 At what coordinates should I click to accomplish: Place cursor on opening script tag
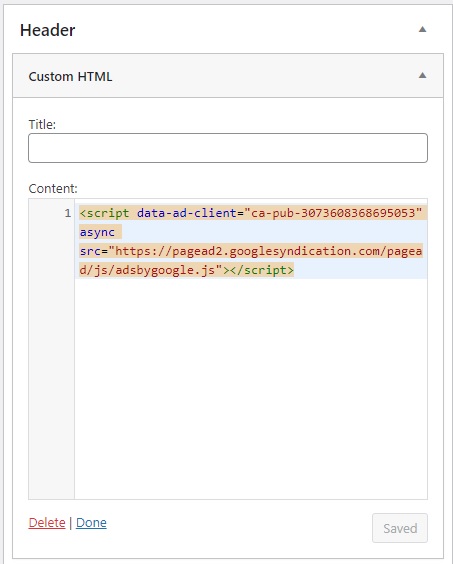[x=104, y=213]
